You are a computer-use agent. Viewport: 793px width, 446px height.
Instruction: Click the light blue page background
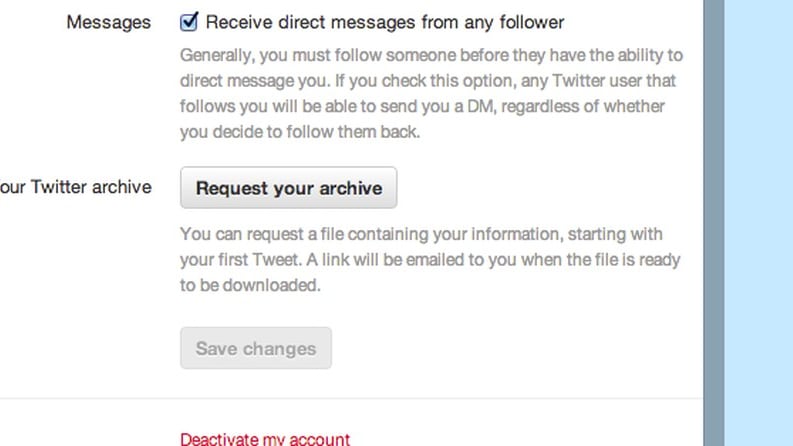click(759, 223)
